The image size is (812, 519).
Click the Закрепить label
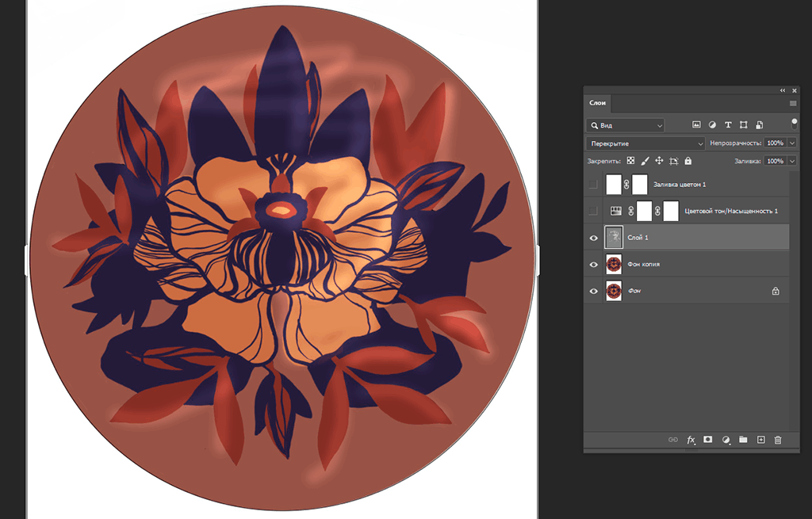(x=603, y=161)
